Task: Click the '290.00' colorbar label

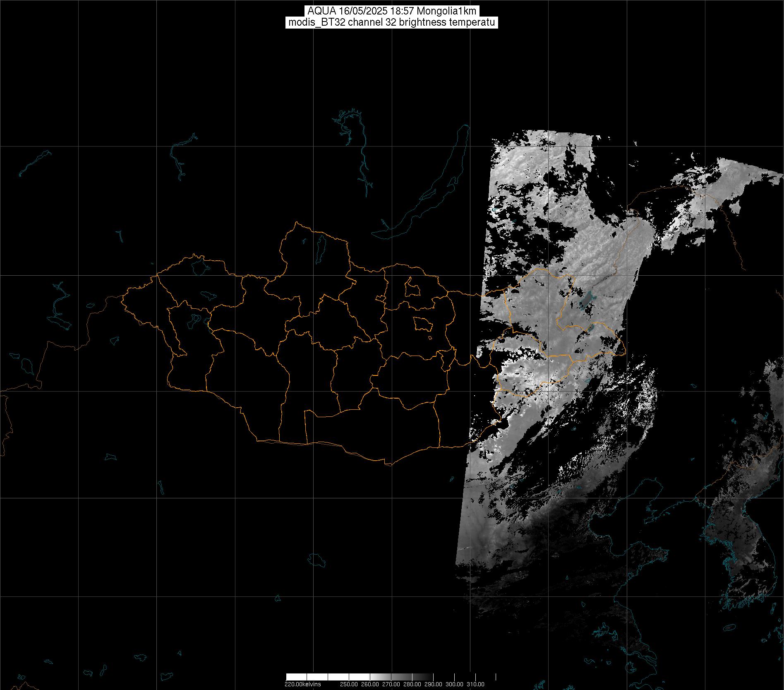Action: pyautogui.click(x=433, y=684)
